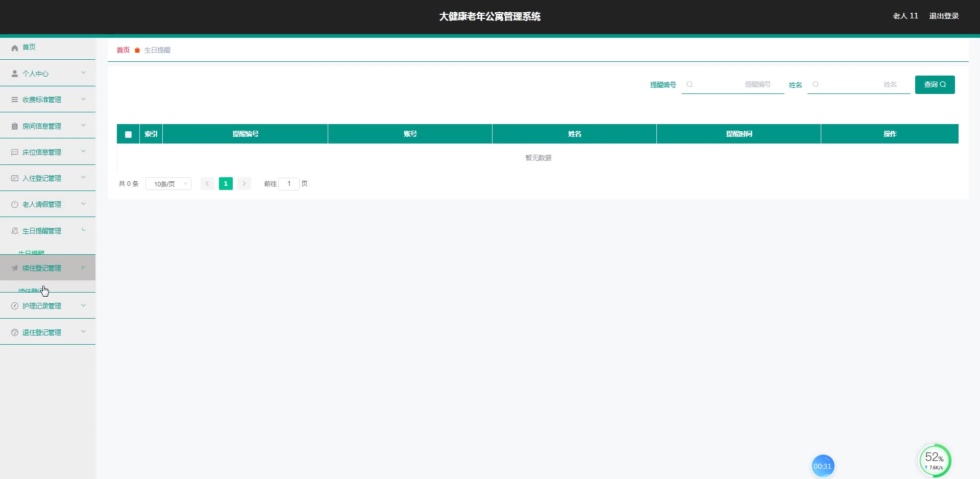Click the 操作 column header

click(x=890, y=134)
